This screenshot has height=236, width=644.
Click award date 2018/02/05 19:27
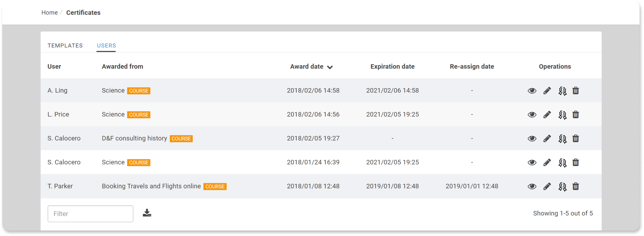(313, 138)
